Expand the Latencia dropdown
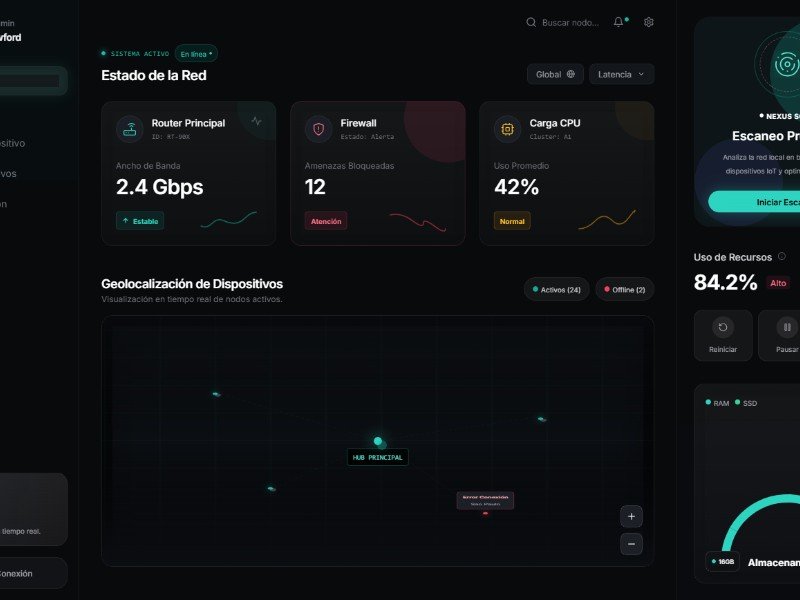The image size is (800, 600). pyautogui.click(x=621, y=74)
